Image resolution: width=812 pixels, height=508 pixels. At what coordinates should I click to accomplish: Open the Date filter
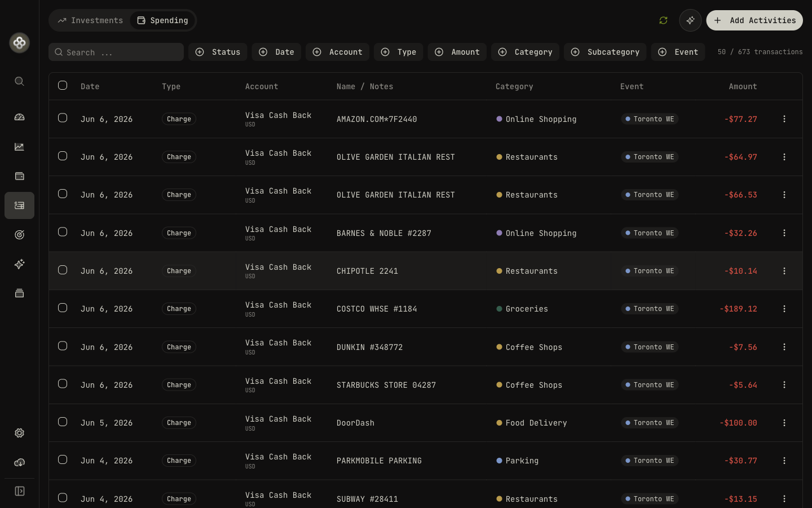[276, 52]
